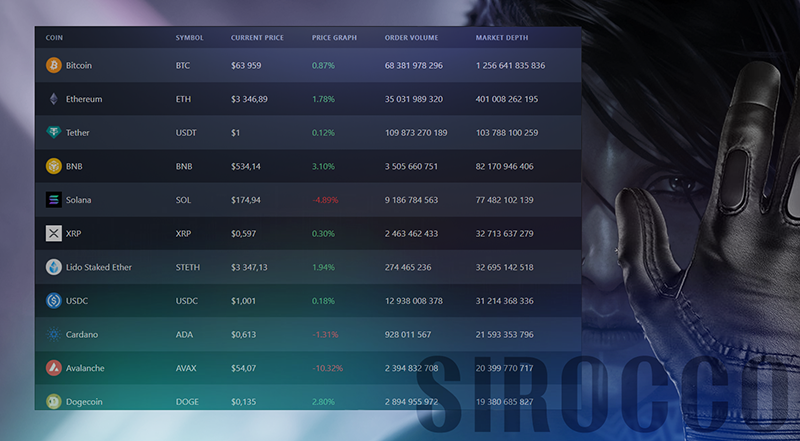800x441 pixels.
Task: Click the $174,94 Solana price
Action: pyautogui.click(x=245, y=200)
